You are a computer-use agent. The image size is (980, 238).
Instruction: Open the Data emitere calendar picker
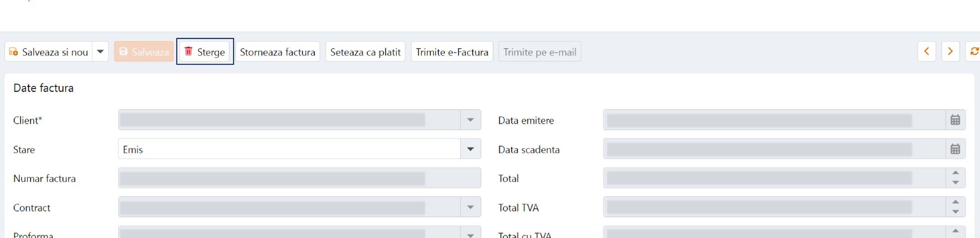pyautogui.click(x=955, y=120)
